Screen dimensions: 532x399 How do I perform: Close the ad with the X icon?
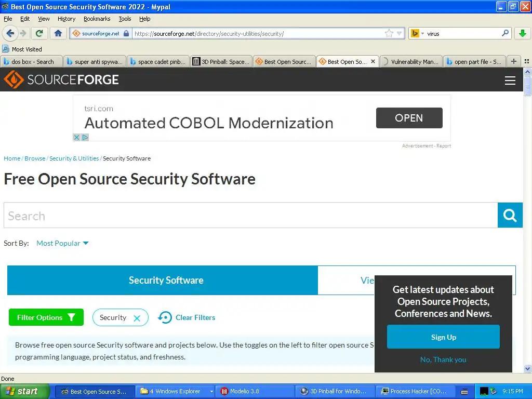77,137
